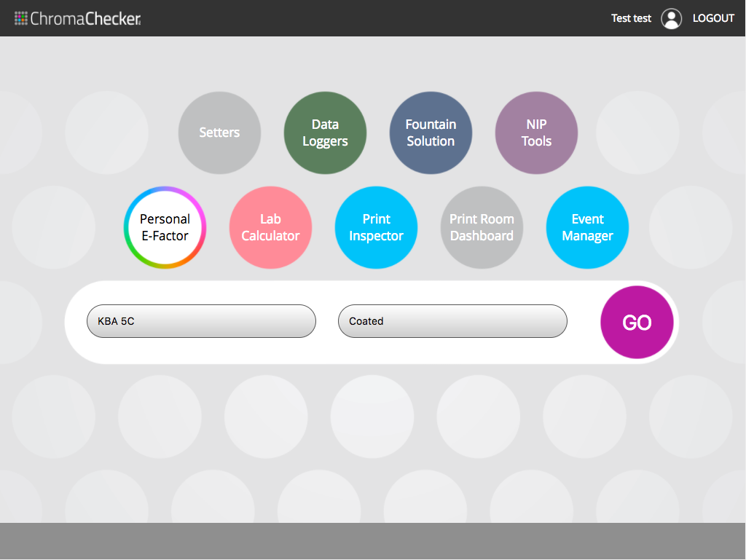Screen dimensions: 746x560
Task: Open the Personal E-Factor rainbow circle
Action: coord(165,227)
